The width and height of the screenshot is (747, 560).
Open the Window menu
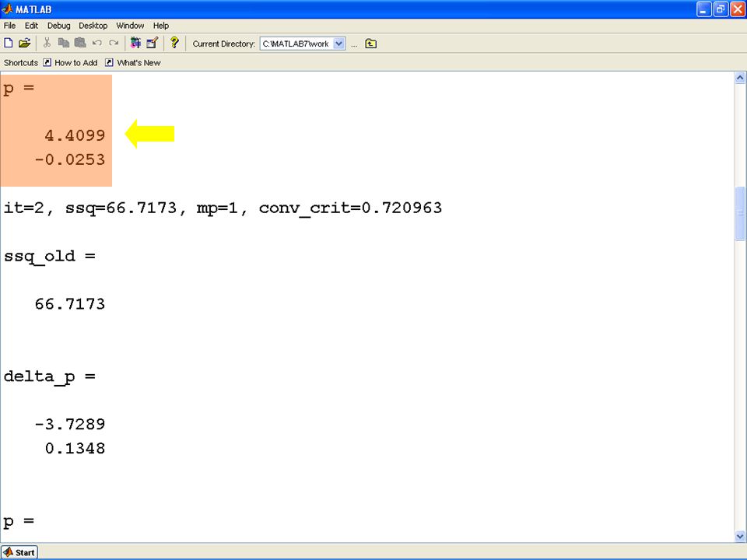click(x=130, y=26)
